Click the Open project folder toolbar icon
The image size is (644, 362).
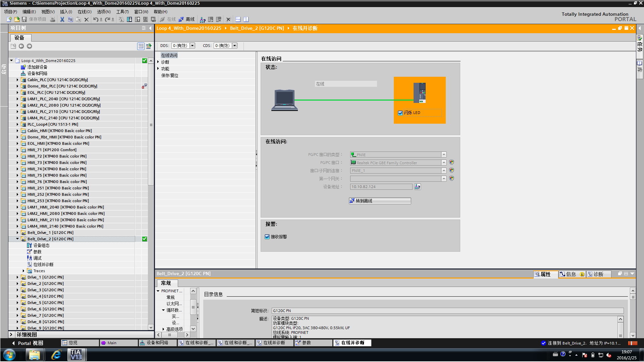(x=17, y=19)
